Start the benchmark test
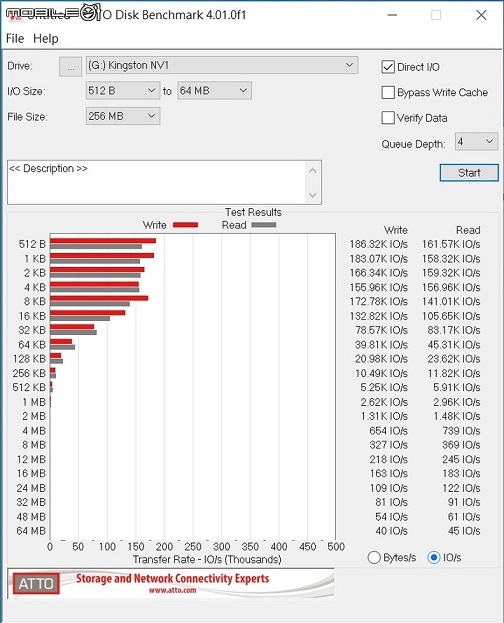504x623 pixels. 469,173
